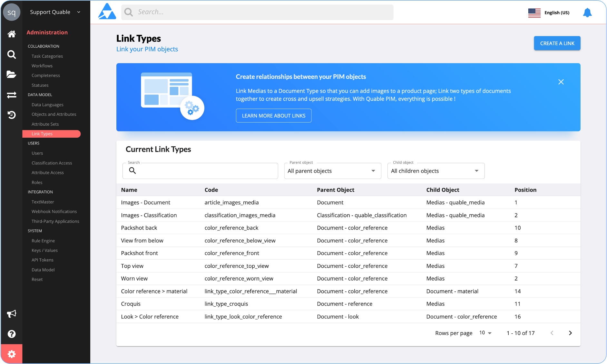
Task: Open the import-export arrows icon
Action: (12, 95)
